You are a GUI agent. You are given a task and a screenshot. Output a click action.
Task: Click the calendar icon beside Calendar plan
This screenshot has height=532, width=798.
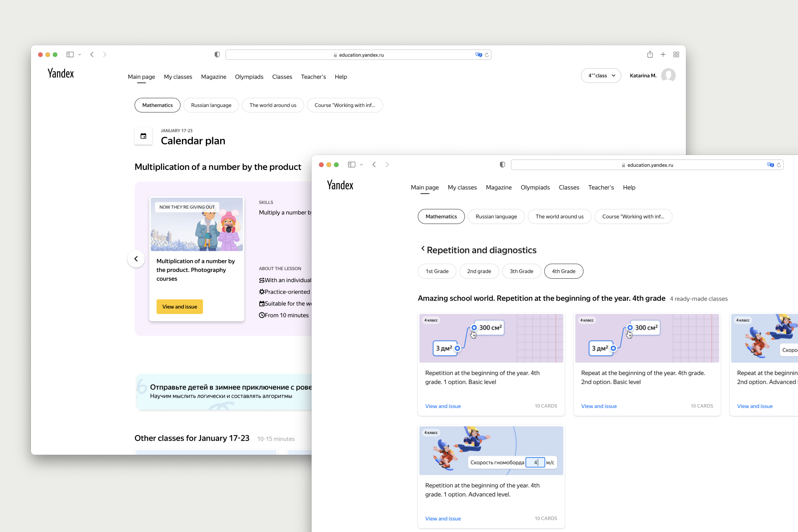tap(143, 136)
